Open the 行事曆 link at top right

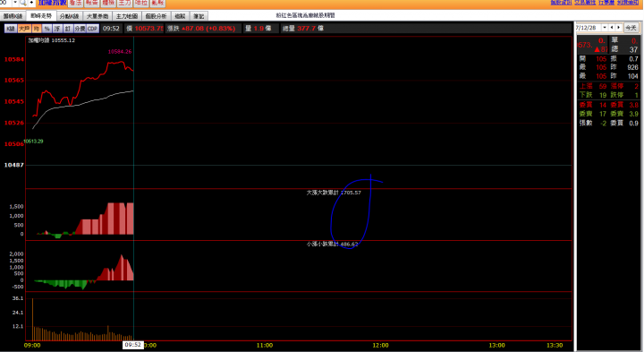point(606,3)
